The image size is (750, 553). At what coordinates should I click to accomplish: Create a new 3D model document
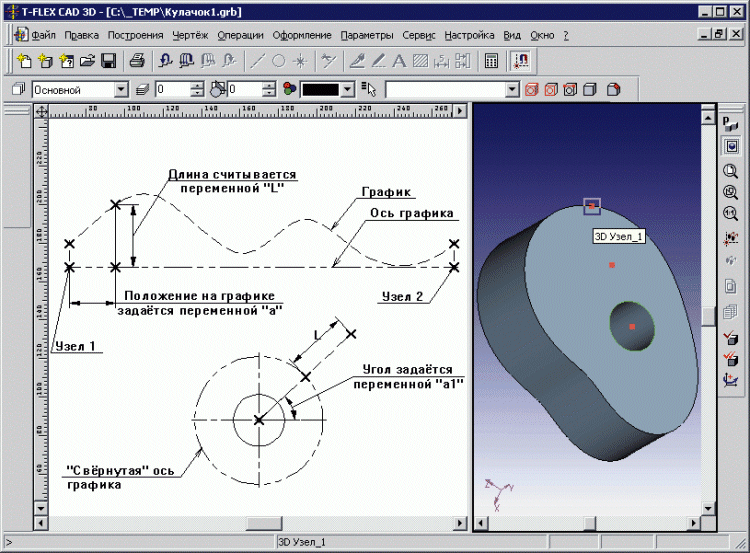[x=45, y=61]
